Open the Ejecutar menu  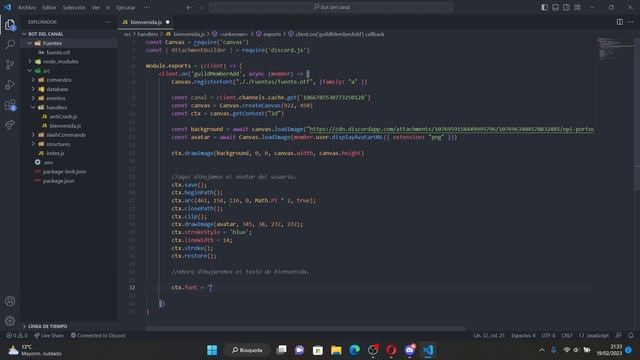click(x=126, y=7)
